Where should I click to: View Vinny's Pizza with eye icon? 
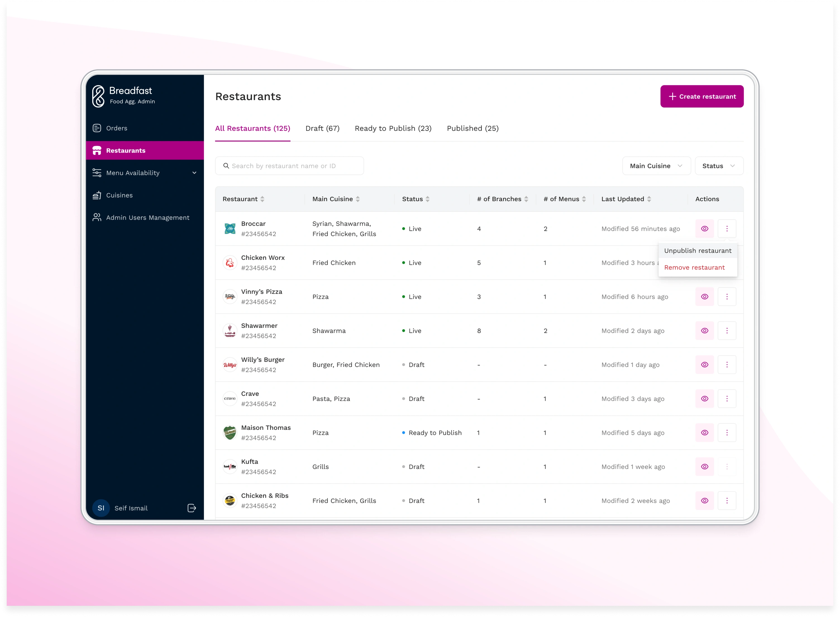pyautogui.click(x=705, y=296)
